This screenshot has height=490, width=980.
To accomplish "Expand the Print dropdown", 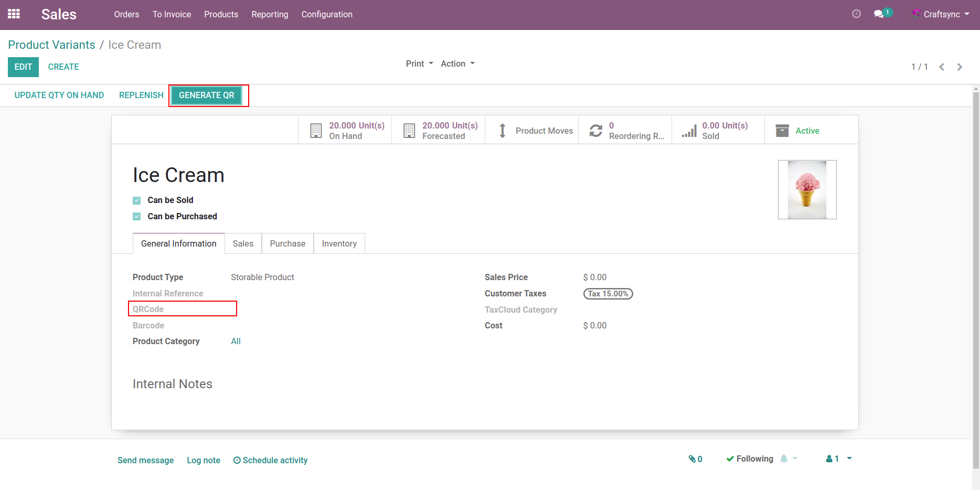I will point(419,63).
